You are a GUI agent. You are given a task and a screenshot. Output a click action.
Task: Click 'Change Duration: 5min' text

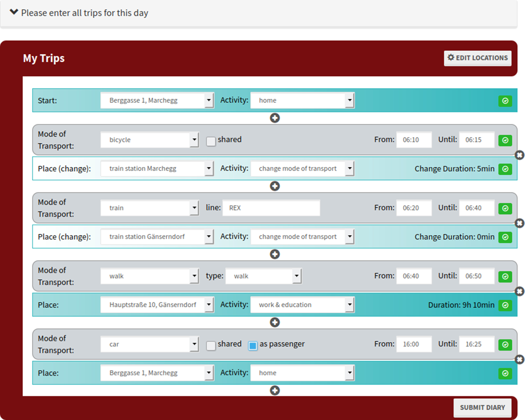454,169
